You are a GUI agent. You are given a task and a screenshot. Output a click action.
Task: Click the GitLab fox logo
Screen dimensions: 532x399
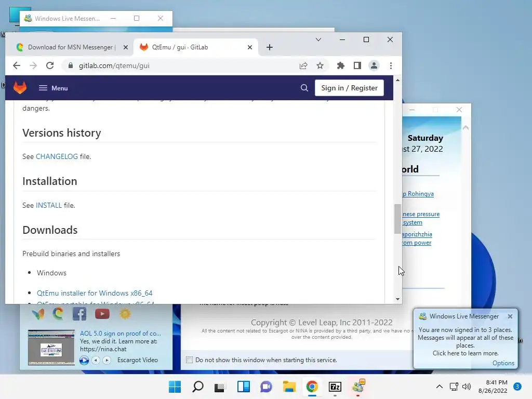point(20,88)
